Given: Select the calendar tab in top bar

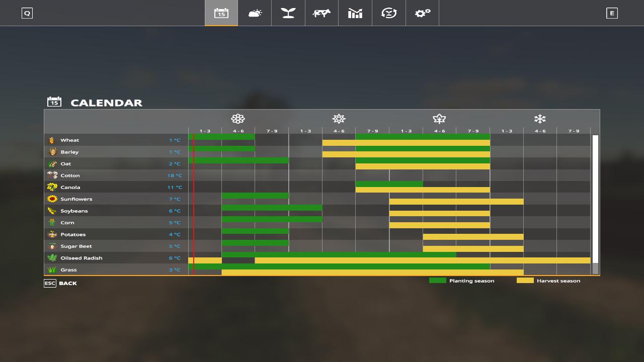Looking at the screenshot, I should (221, 13).
